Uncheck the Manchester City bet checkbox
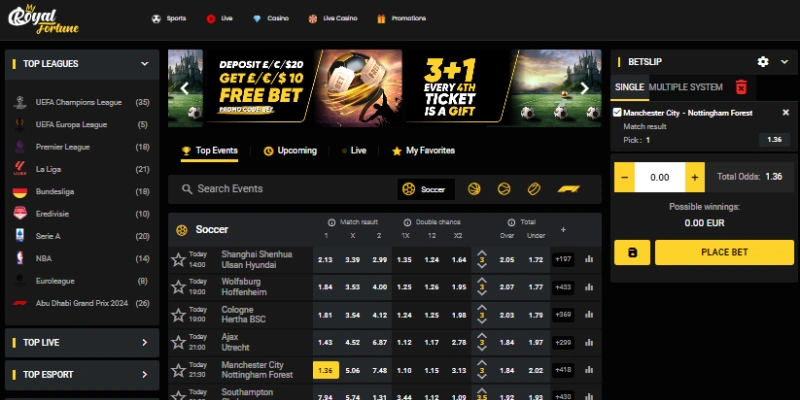Image resolution: width=800 pixels, height=400 pixels. click(617, 113)
